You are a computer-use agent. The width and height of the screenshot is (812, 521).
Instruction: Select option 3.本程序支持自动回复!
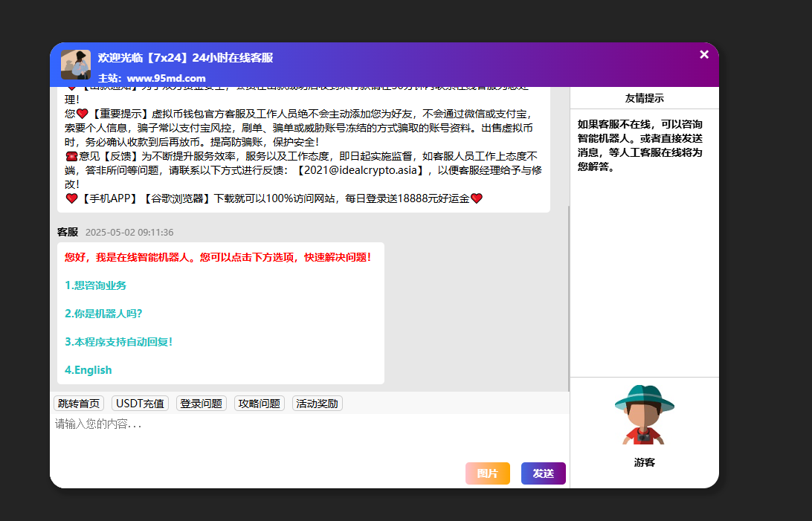(118, 342)
